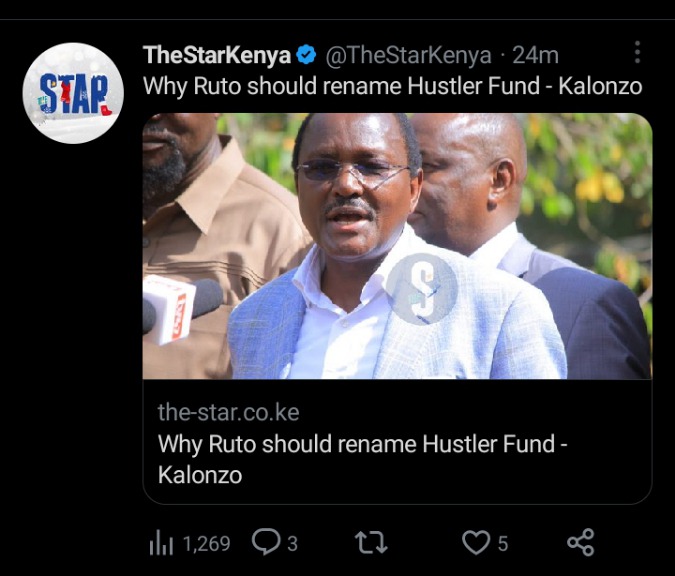Click the reply speech bubble icon
This screenshot has width=675, height=576.
pyautogui.click(x=266, y=542)
